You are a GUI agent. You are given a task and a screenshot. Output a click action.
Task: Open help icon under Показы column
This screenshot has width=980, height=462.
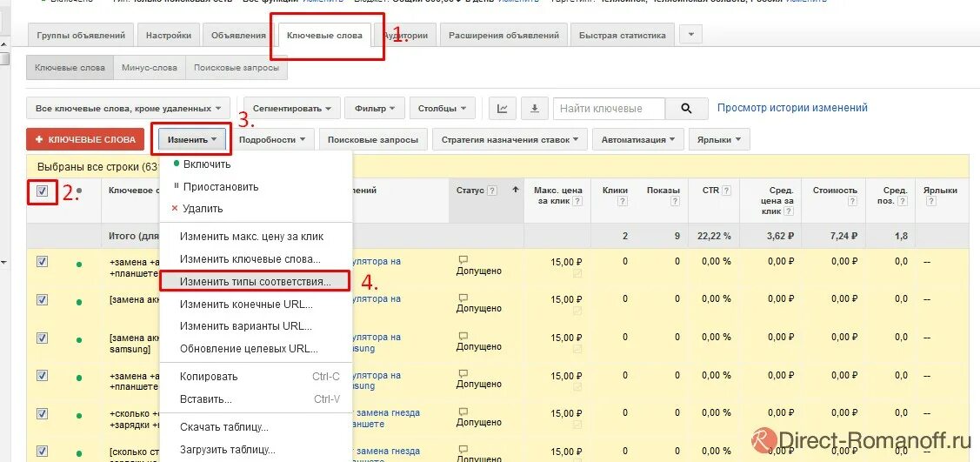(x=675, y=201)
